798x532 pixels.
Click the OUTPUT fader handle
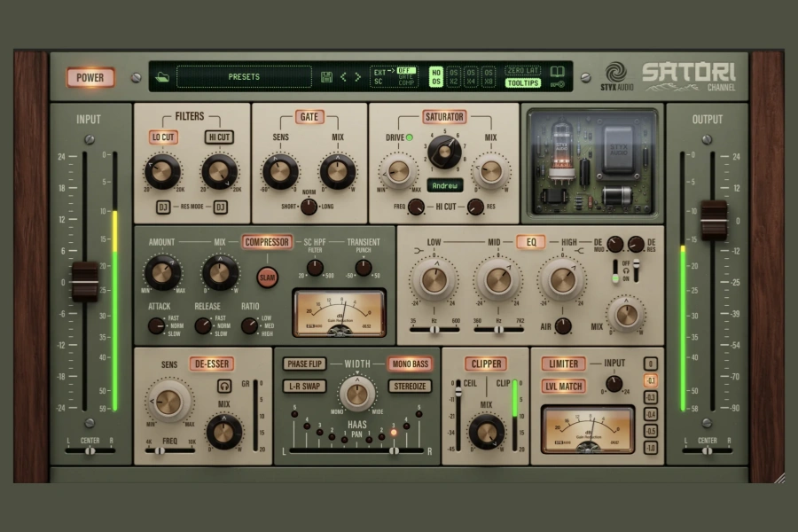(714, 220)
